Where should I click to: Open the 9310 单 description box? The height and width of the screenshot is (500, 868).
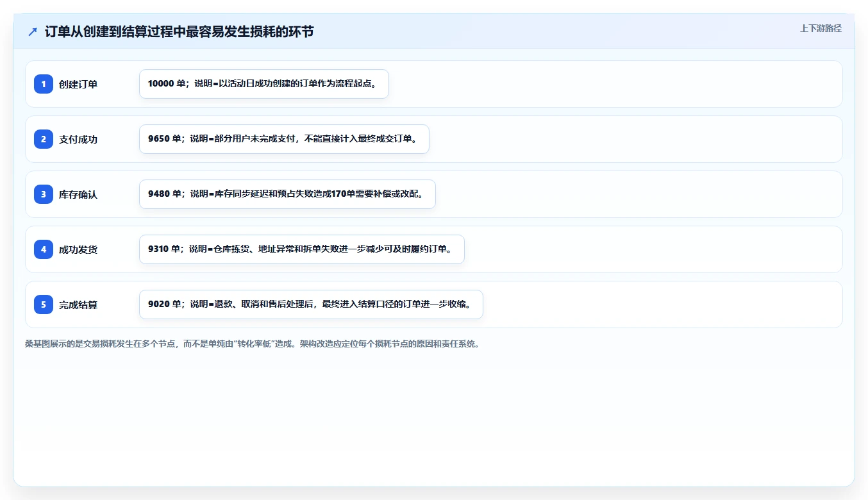pyautogui.click(x=301, y=249)
